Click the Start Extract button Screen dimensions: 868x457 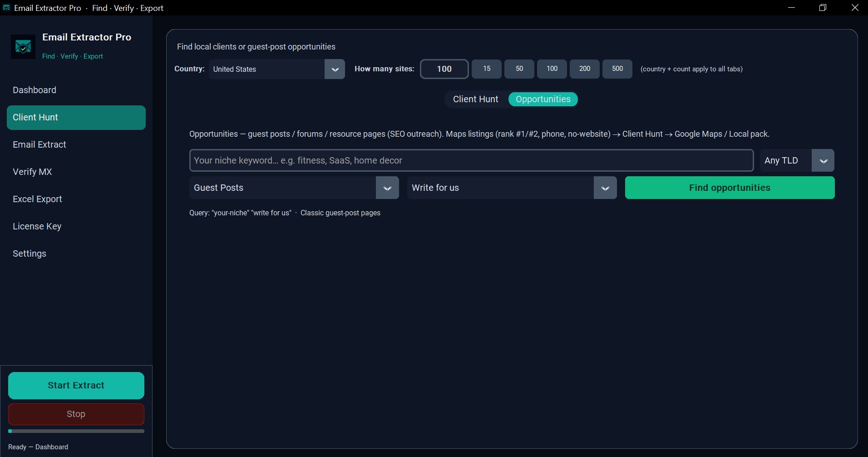click(76, 386)
